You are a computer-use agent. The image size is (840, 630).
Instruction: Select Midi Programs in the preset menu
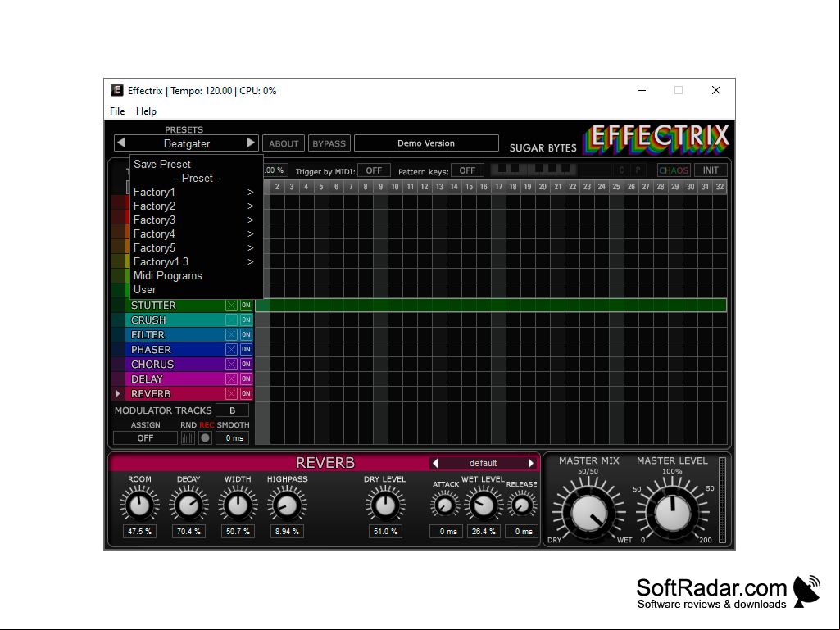pyautogui.click(x=196, y=275)
